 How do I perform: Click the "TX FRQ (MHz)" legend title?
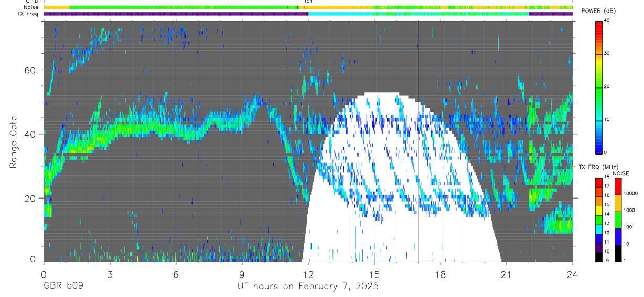click(x=598, y=167)
